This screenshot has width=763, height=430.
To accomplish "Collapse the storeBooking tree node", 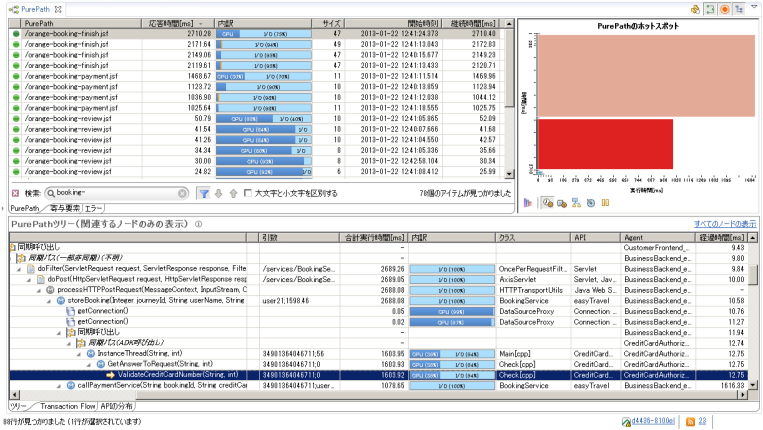I will (50, 299).
